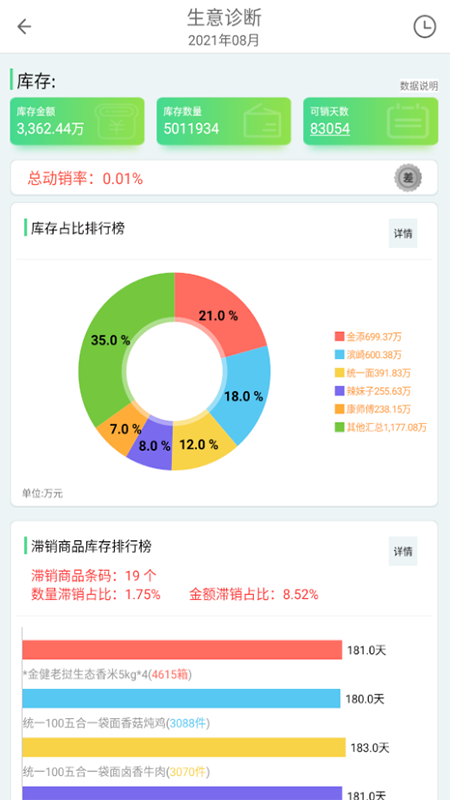Tap the 差 rating badge icon
450x800 pixels.
408,178
